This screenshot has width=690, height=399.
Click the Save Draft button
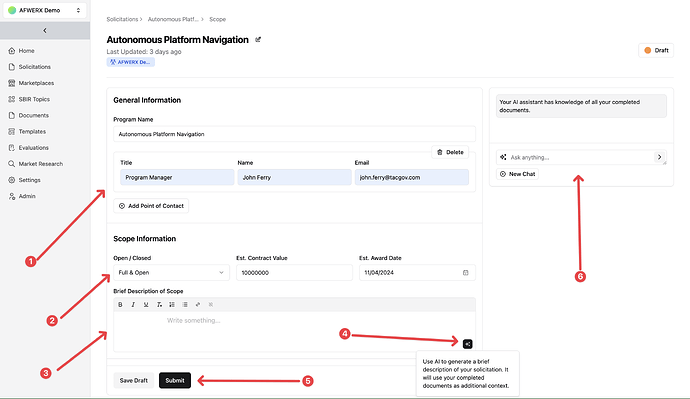pyautogui.click(x=133, y=381)
